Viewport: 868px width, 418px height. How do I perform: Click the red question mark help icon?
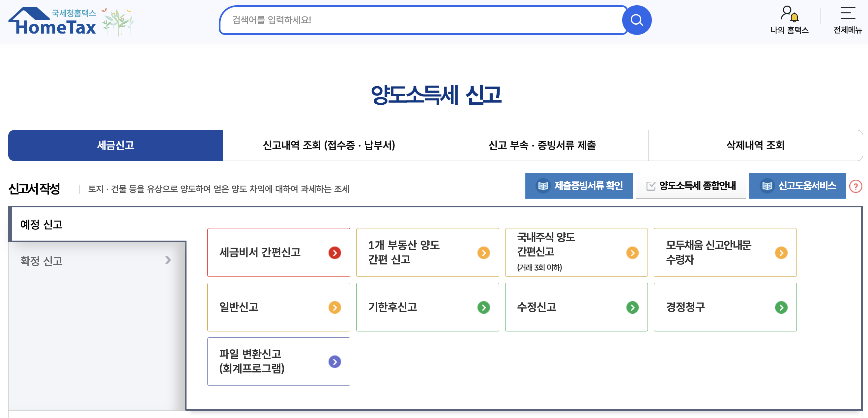[x=855, y=186]
